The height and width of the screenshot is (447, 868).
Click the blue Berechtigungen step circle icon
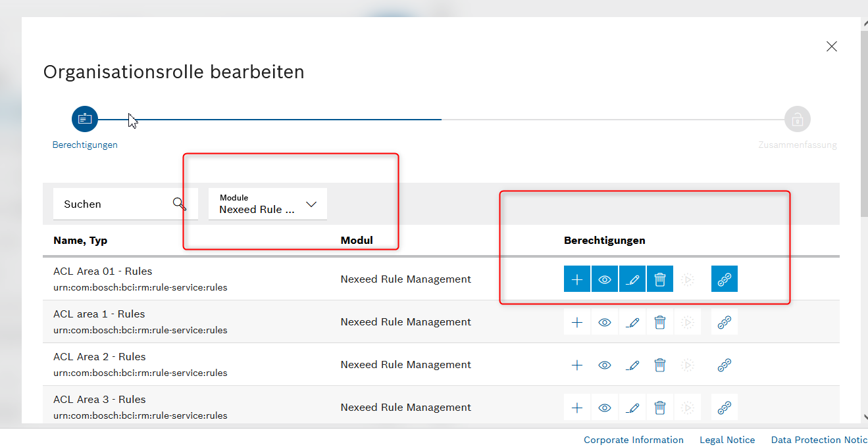click(x=84, y=119)
